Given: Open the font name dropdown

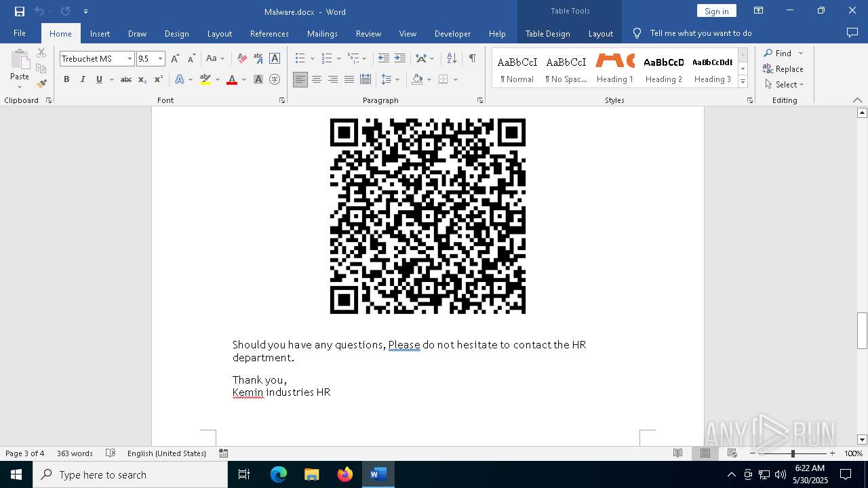Looking at the screenshot, I should [130, 59].
